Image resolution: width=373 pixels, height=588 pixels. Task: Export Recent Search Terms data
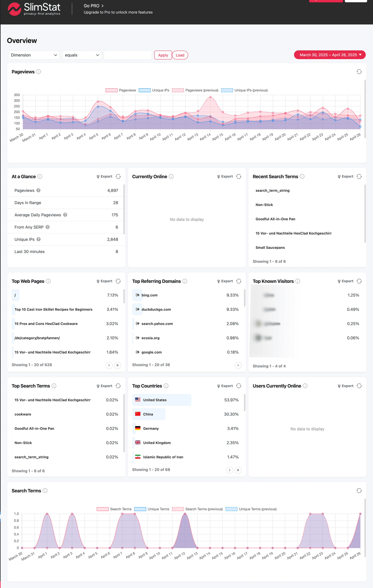346,177
